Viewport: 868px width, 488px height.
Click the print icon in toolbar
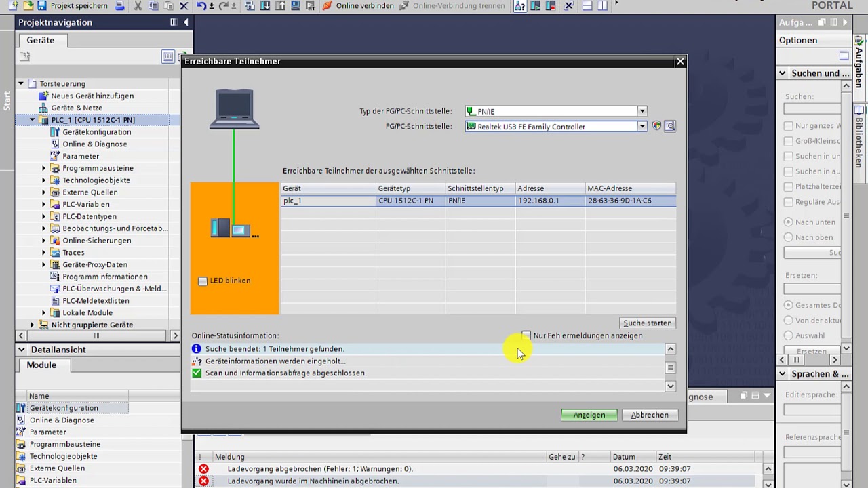[120, 5]
